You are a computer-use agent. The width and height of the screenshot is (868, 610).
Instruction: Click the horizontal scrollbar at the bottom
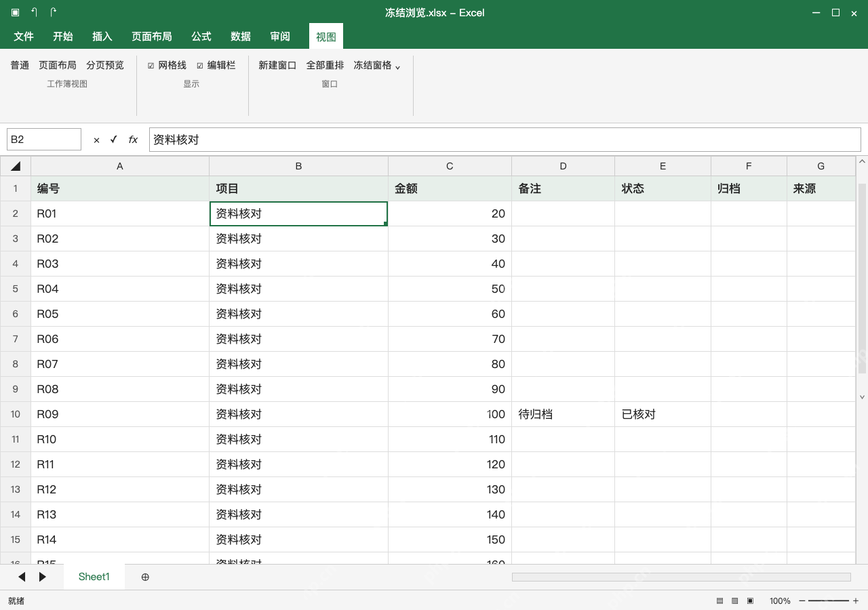681,577
